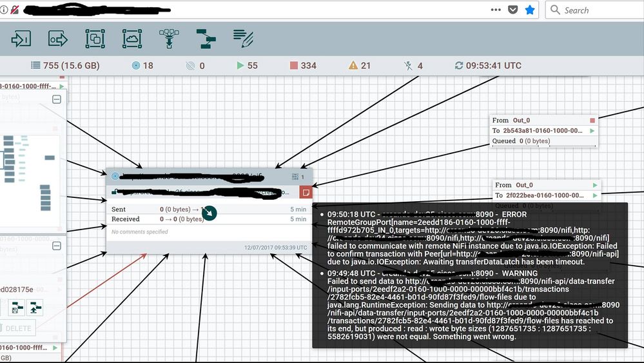Image resolution: width=644 pixels, height=363 pixels.
Task: Click the navigator birdseye thumbnail
Action: [30, 181]
